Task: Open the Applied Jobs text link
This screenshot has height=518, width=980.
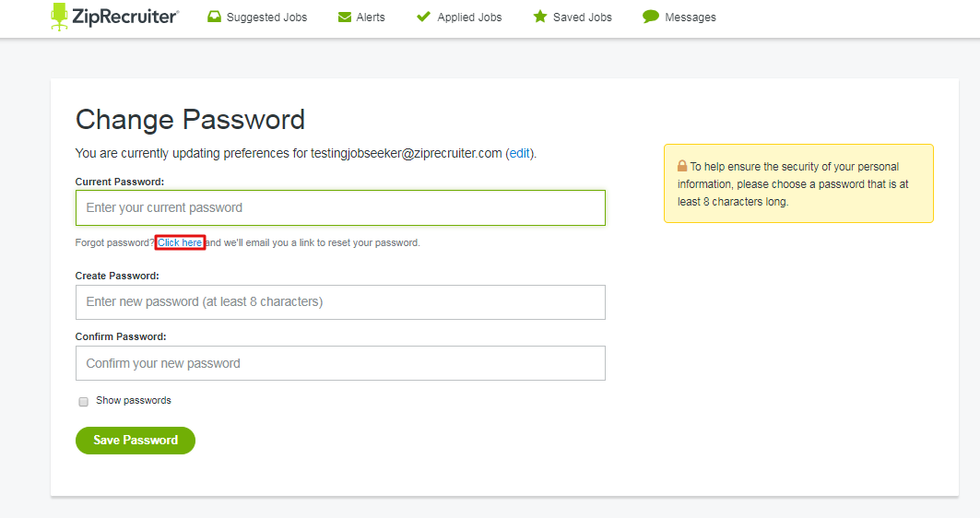Action: pos(469,18)
